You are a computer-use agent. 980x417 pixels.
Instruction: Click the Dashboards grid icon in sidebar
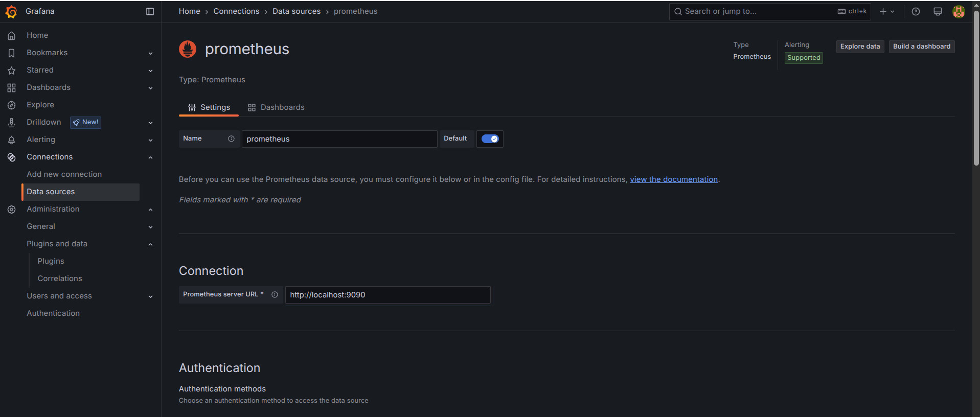11,87
